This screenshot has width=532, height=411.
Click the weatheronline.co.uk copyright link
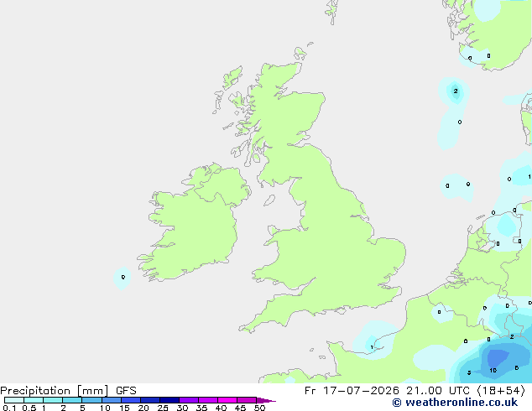[455, 403]
